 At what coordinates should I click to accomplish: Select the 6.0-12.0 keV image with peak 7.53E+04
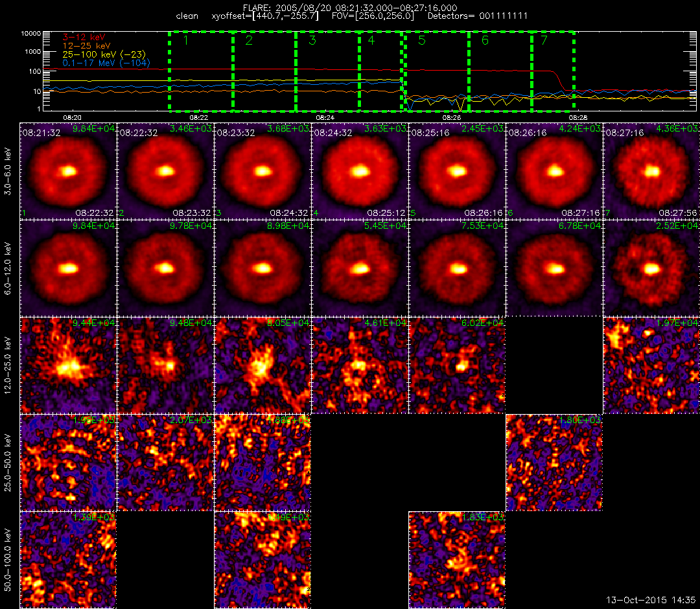[x=458, y=269]
